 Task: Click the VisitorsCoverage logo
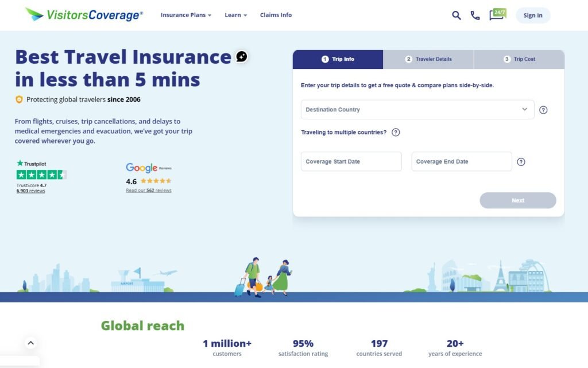pos(84,15)
